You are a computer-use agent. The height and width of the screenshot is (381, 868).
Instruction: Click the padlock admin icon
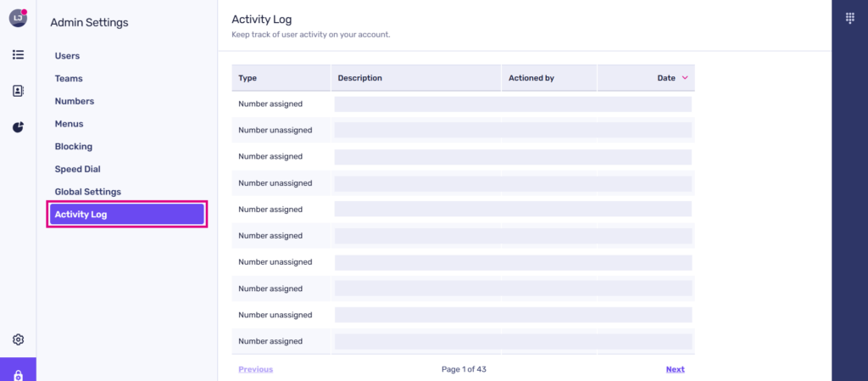coord(18,373)
